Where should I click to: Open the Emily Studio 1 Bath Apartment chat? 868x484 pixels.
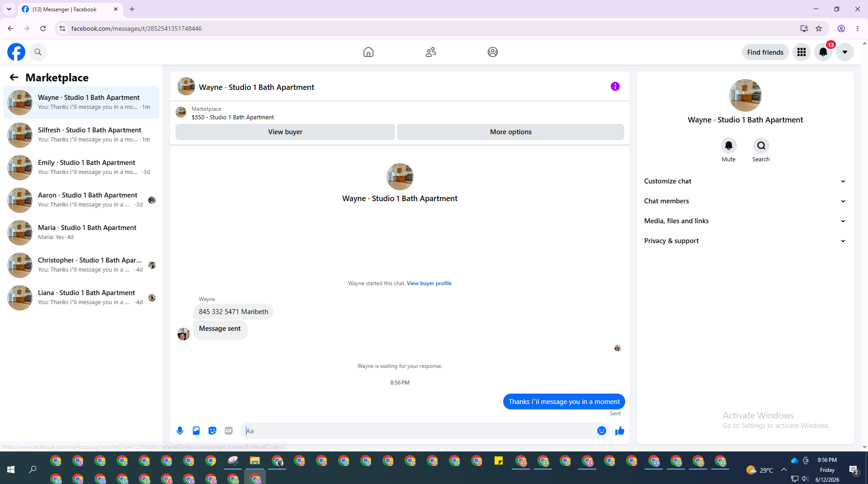point(81,168)
